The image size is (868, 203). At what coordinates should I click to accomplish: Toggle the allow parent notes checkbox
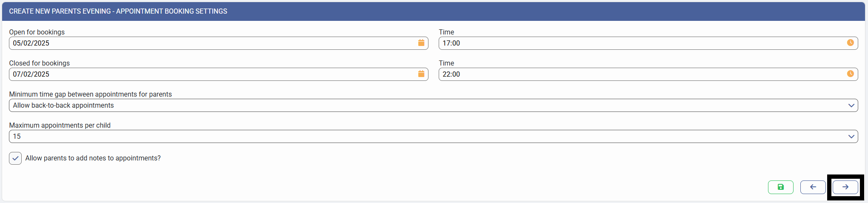(x=15, y=158)
